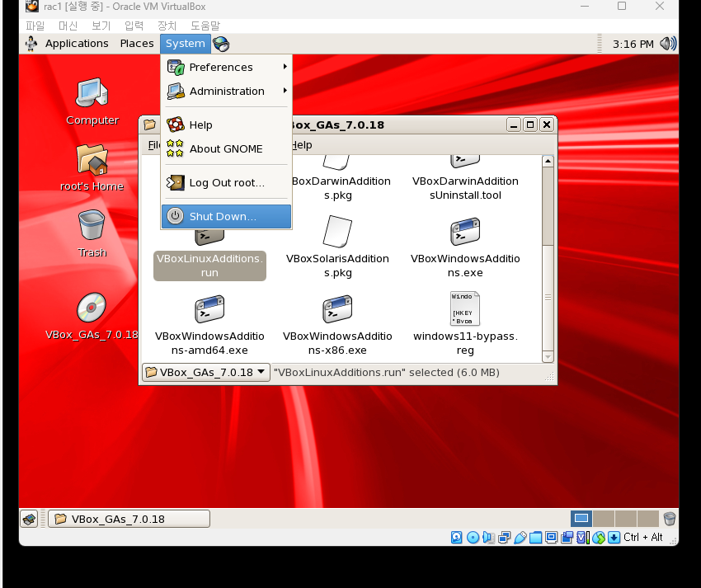The width and height of the screenshot is (701, 588).
Task: Click GNOME foot icon beside Applications
Action: coord(31,44)
